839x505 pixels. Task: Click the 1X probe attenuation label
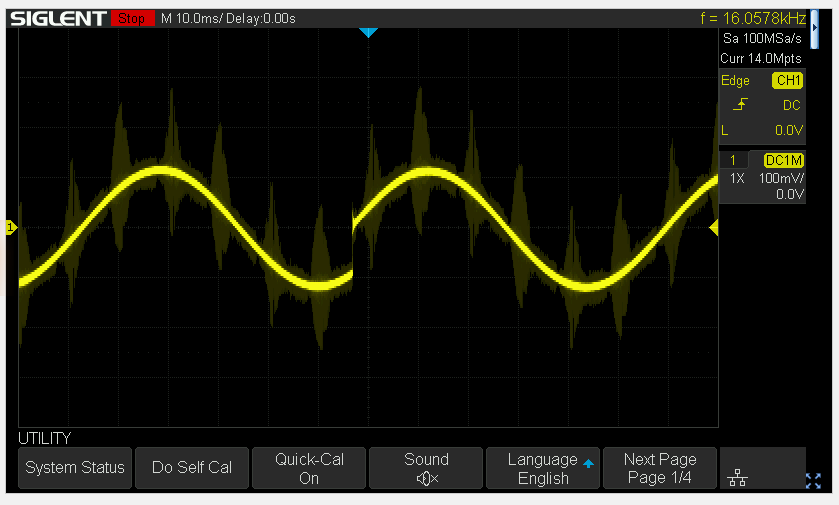(x=737, y=179)
